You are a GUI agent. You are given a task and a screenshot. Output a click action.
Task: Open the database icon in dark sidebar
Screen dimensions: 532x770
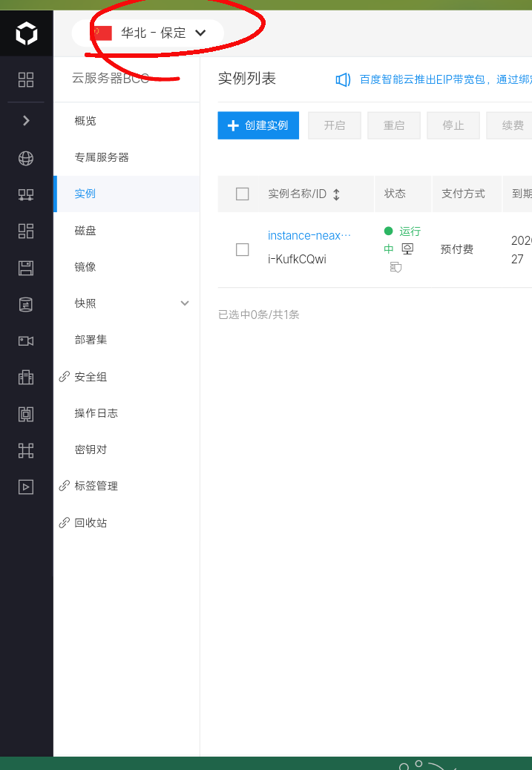pos(26,304)
